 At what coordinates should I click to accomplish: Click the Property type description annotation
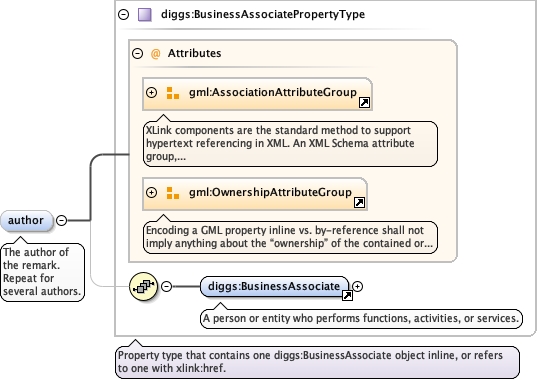[317, 362]
